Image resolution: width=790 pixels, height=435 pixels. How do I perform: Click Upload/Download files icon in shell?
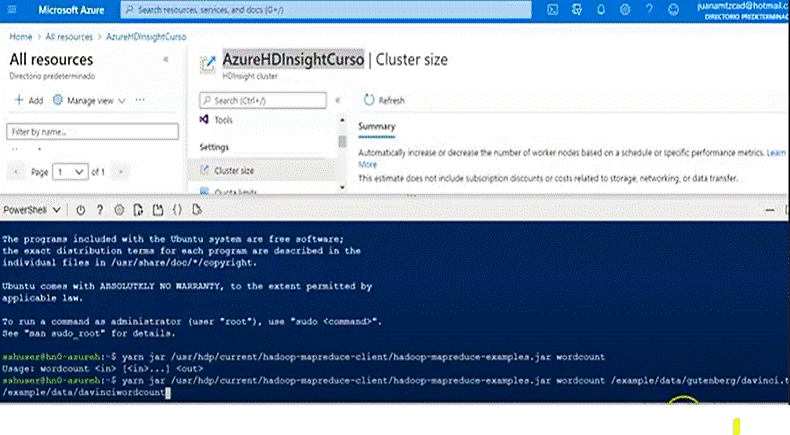(138, 210)
